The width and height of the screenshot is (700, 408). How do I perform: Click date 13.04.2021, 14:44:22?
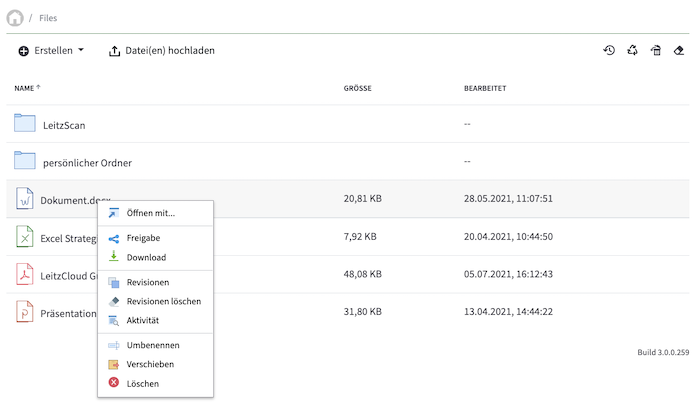(x=508, y=312)
